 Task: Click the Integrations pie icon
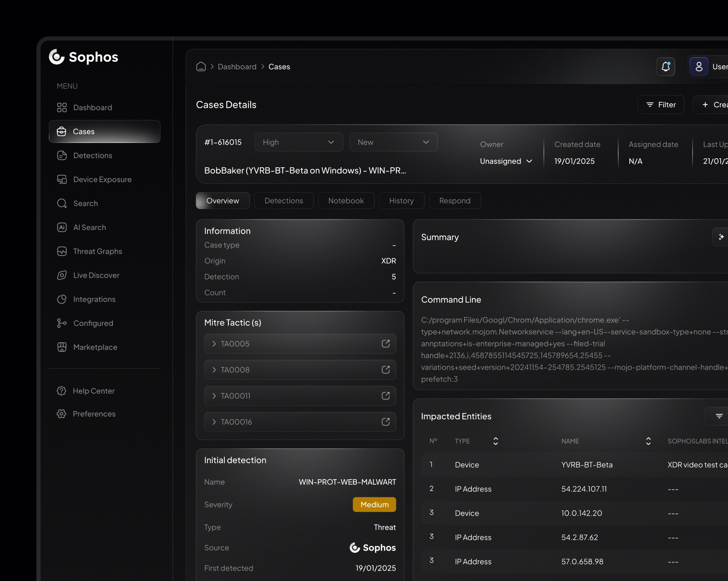(x=62, y=299)
